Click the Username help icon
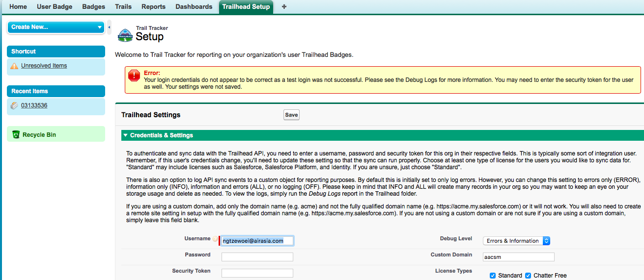644x280 pixels. (215, 239)
